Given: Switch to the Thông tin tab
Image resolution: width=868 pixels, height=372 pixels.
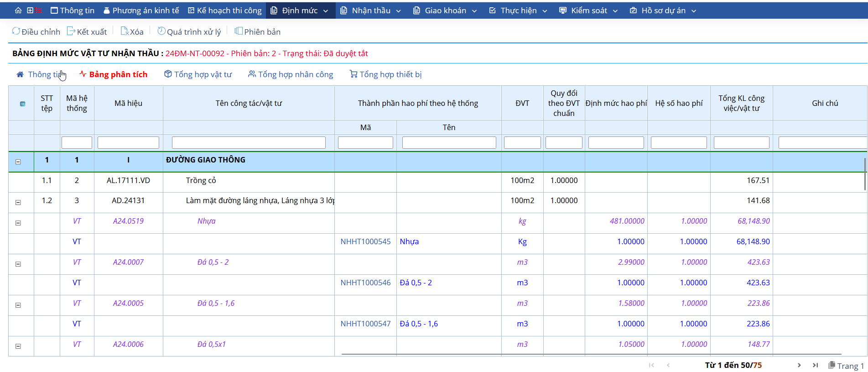Looking at the screenshot, I should [41, 74].
